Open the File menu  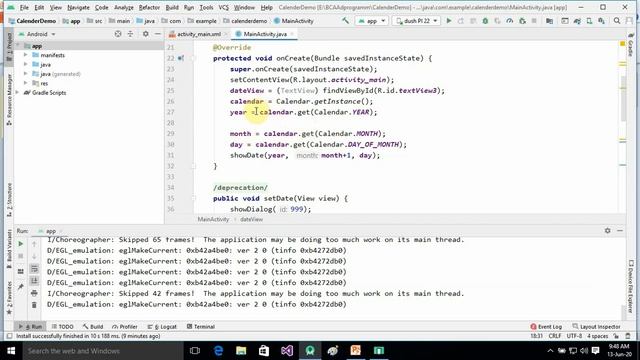pos(24,7)
